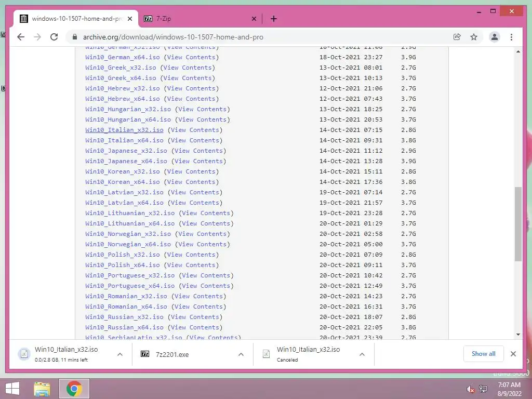Share this page icon
Image resolution: width=532 pixels, height=399 pixels.
click(457, 37)
